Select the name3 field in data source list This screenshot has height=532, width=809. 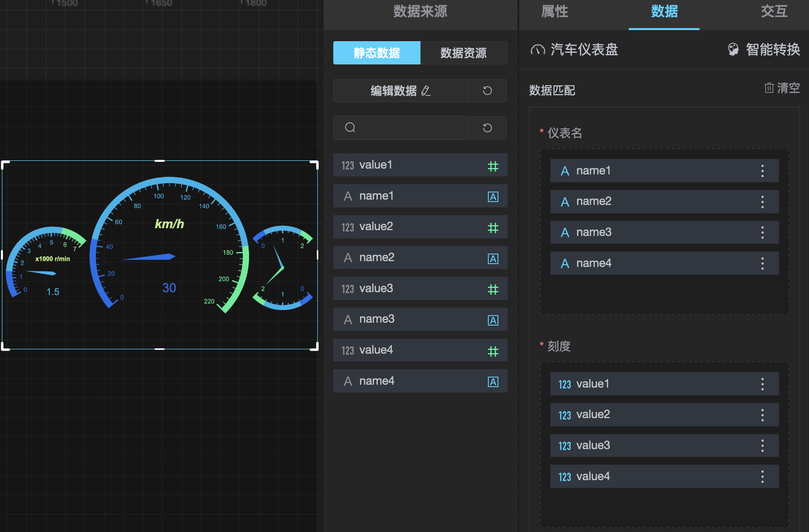coord(420,319)
